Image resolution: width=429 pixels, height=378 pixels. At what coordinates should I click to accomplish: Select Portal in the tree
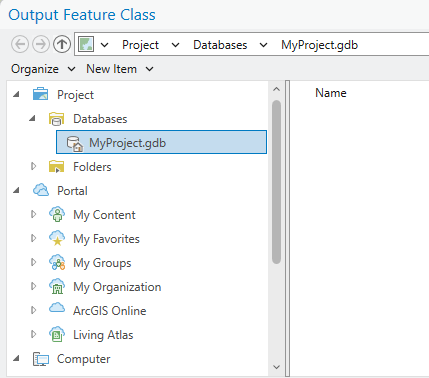72,191
